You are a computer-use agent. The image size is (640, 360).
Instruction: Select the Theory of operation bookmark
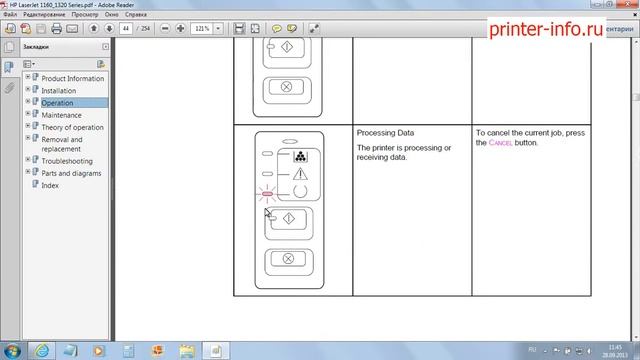pyautogui.click(x=72, y=127)
